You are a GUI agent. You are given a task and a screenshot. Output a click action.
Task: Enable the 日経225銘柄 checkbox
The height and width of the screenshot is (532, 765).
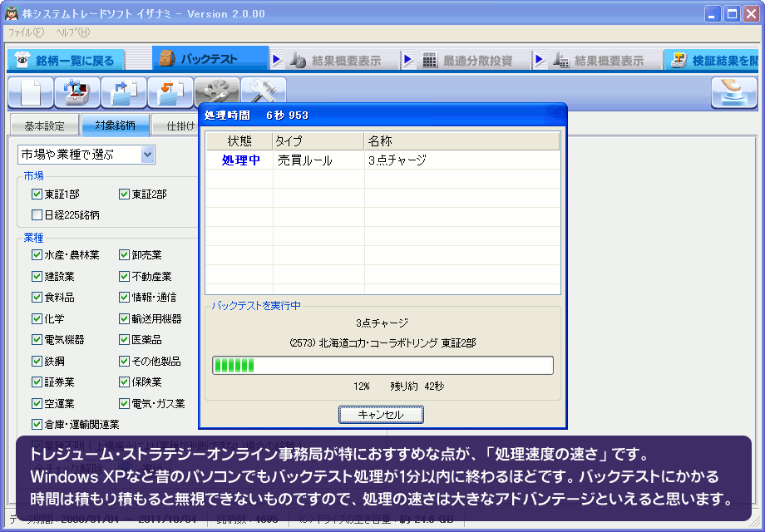(x=37, y=214)
